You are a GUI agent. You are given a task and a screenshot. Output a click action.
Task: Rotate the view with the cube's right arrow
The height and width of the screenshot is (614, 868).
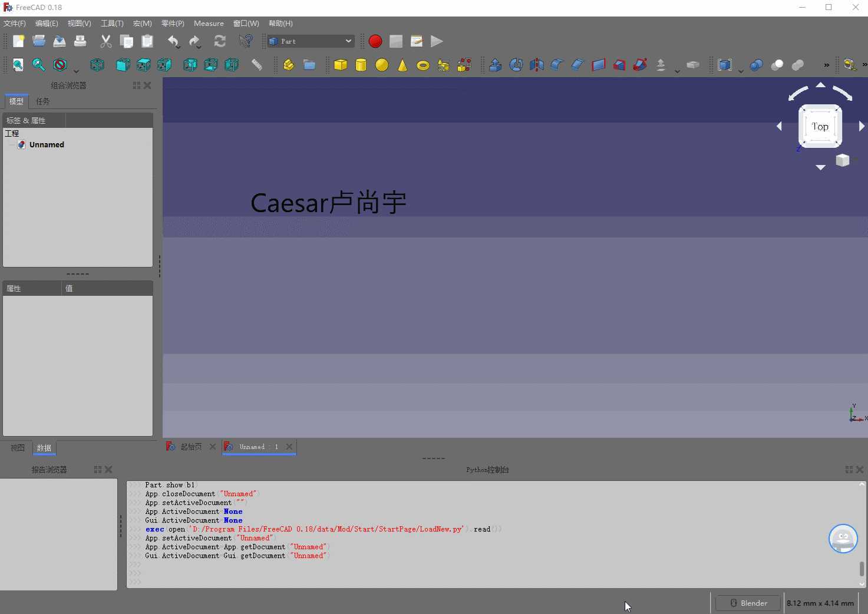tap(862, 126)
